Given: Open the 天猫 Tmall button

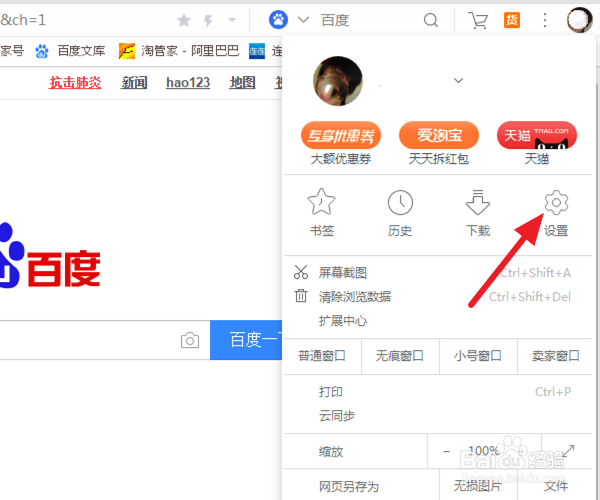Looking at the screenshot, I should (536, 143).
